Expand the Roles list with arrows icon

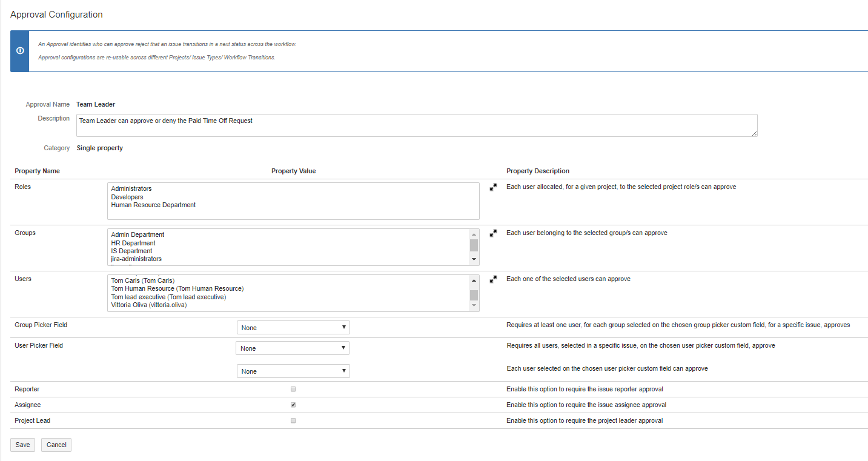coord(493,188)
